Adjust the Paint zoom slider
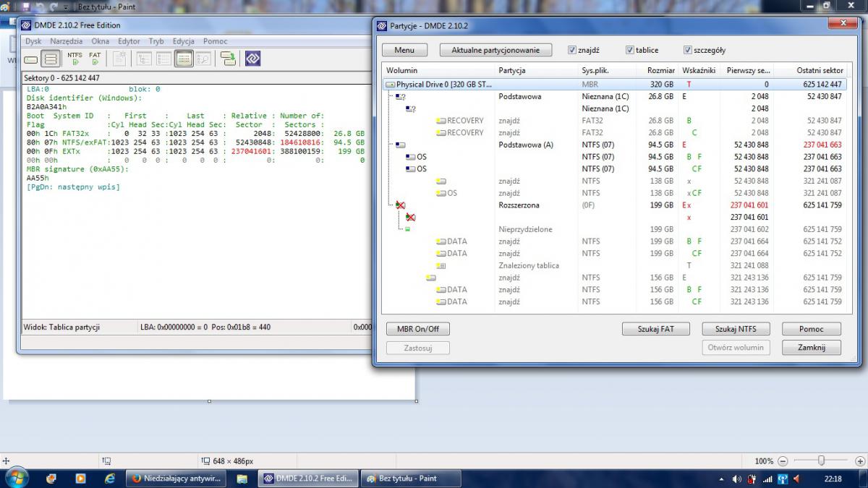The image size is (868, 488). [821, 461]
